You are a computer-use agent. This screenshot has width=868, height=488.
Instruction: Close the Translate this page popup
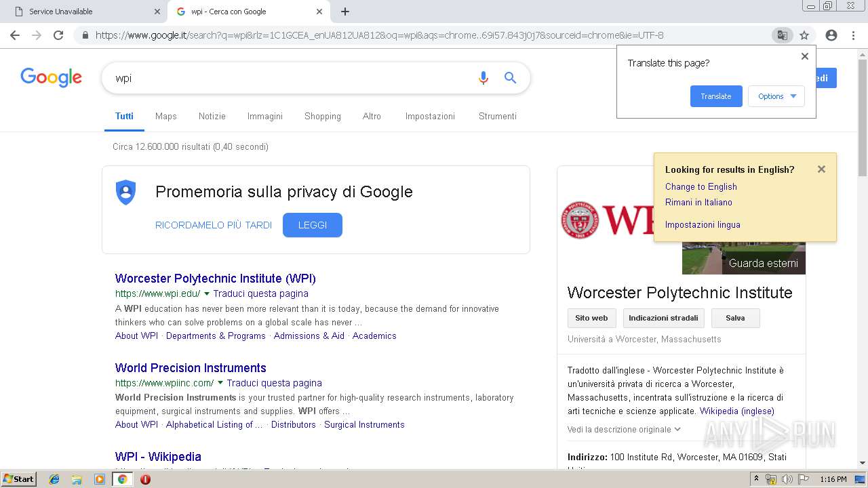[805, 56]
